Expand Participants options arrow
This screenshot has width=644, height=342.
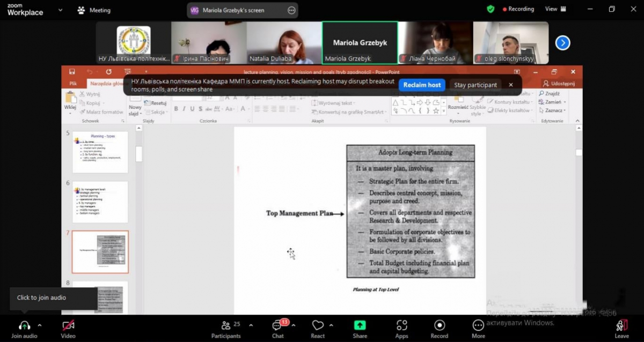[x=251, y=325]
